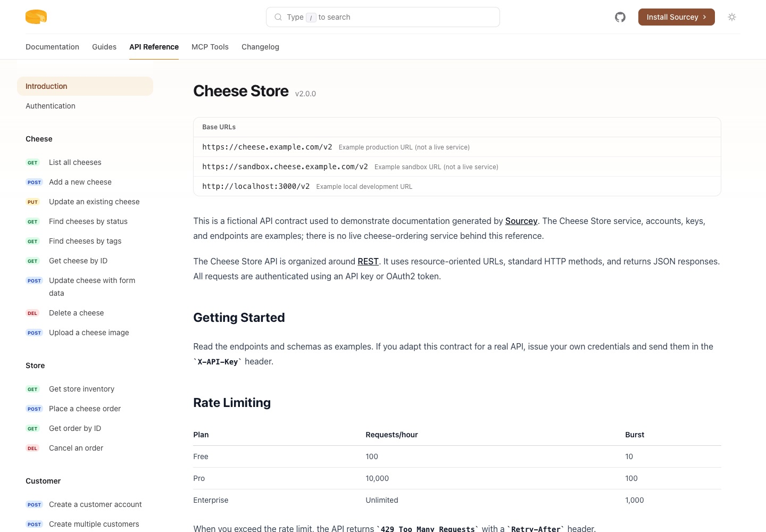This screenshot has width=766, height=532.
Task: Open 'Update cheese with form data'
Action: pyautogui.click(x=85, y=287)
